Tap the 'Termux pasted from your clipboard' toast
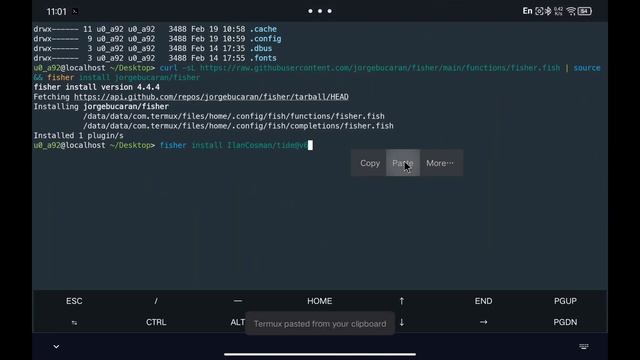 click(320, 324)
